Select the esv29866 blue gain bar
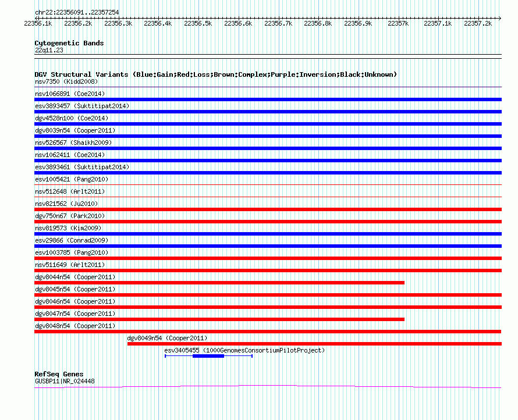Image resolution: width=518 pixels, height=420 pixels. coord(268,246)
